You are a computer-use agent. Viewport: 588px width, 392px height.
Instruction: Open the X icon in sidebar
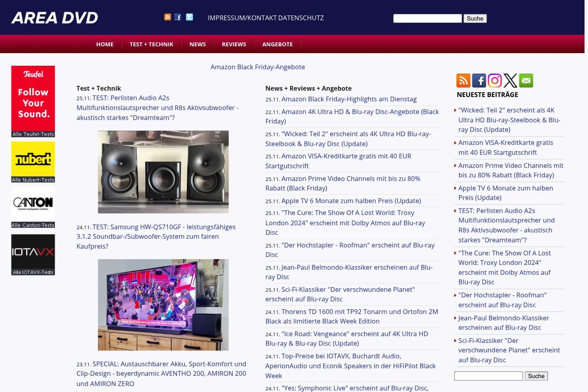510,80
